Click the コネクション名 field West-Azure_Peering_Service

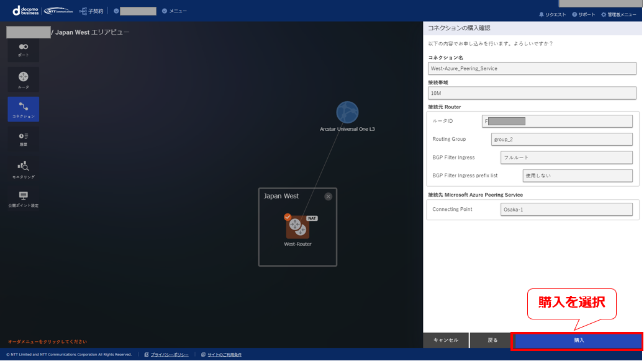click(x=532, y=68)
